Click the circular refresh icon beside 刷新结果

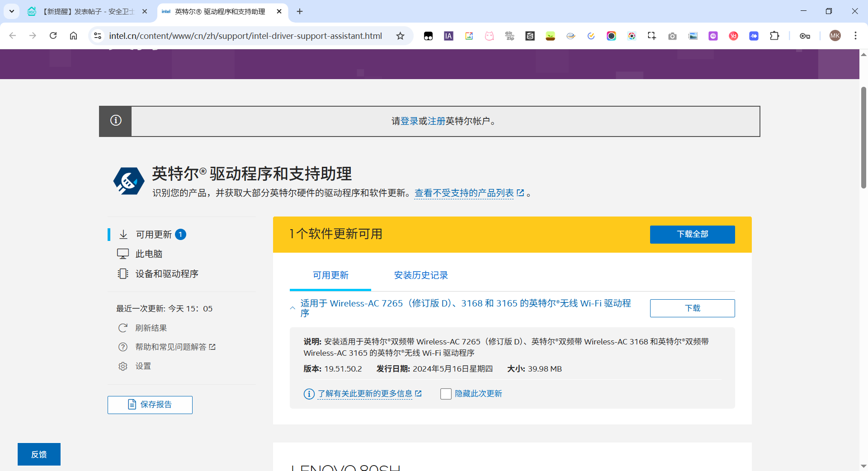(x=123, y=328)
